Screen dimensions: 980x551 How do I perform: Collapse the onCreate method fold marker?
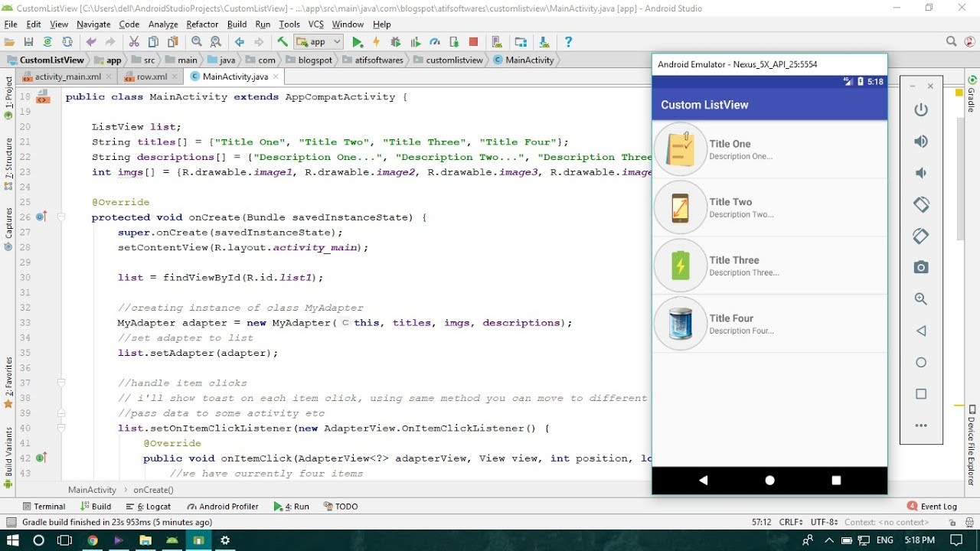pyautogui.click(x=60, y=217)
